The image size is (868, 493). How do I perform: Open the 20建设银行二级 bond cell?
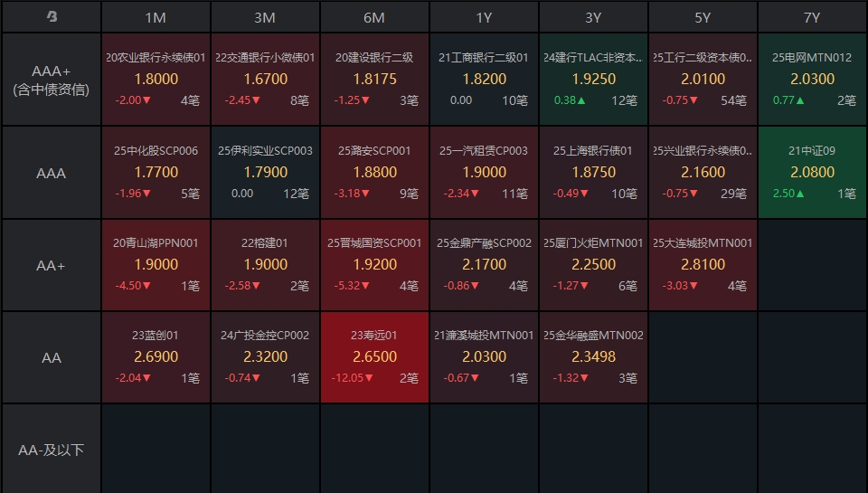point(374,80)
